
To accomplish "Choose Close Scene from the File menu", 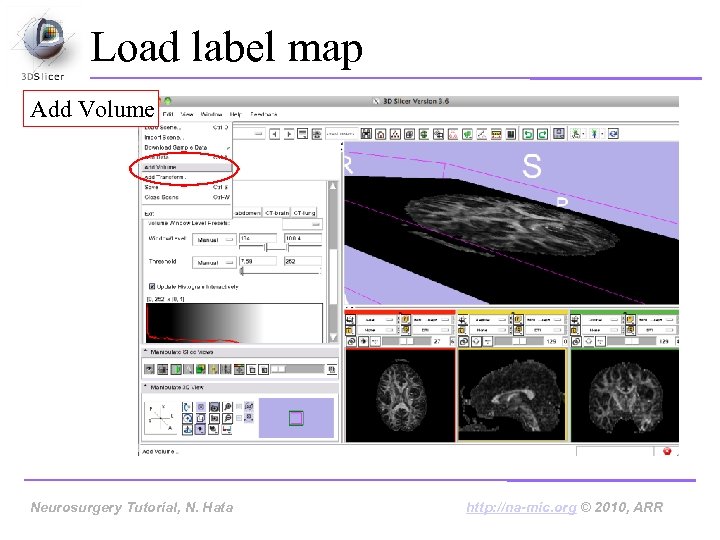I will pos(186,197).
